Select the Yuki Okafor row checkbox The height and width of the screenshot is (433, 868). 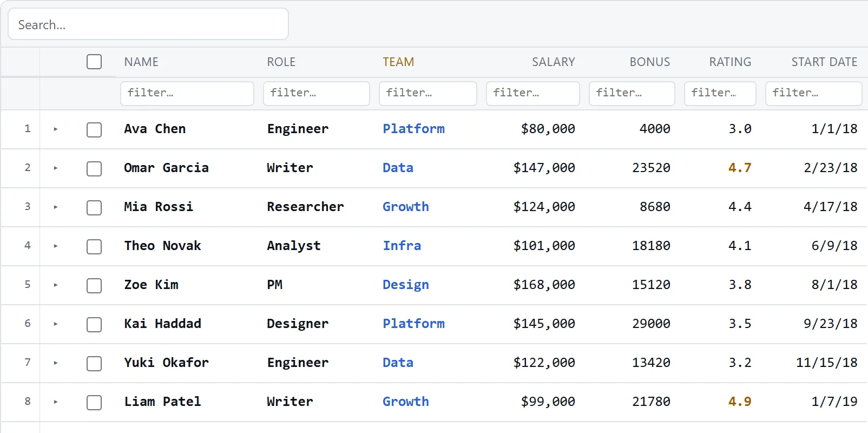point(94,364)
